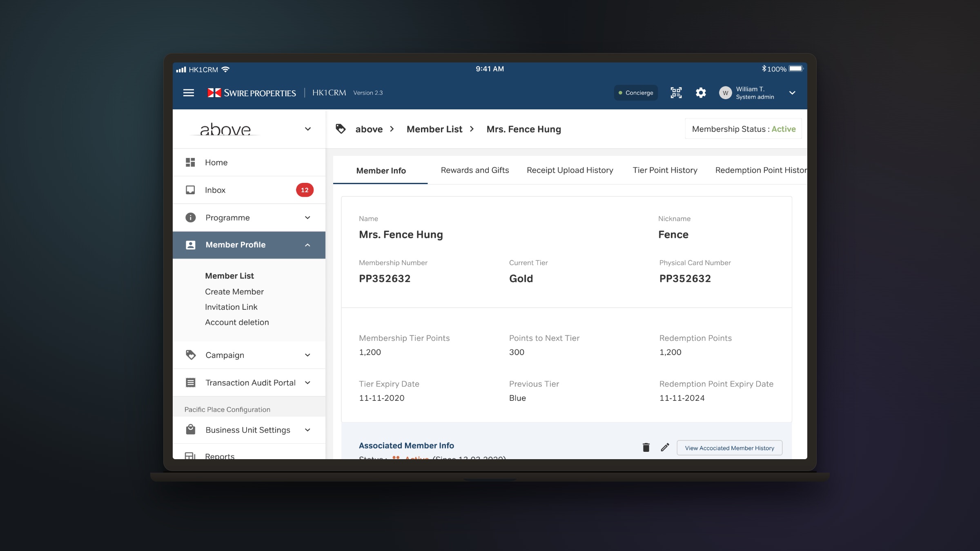
Task: Open settings gear in header
Action: point(701,93)
